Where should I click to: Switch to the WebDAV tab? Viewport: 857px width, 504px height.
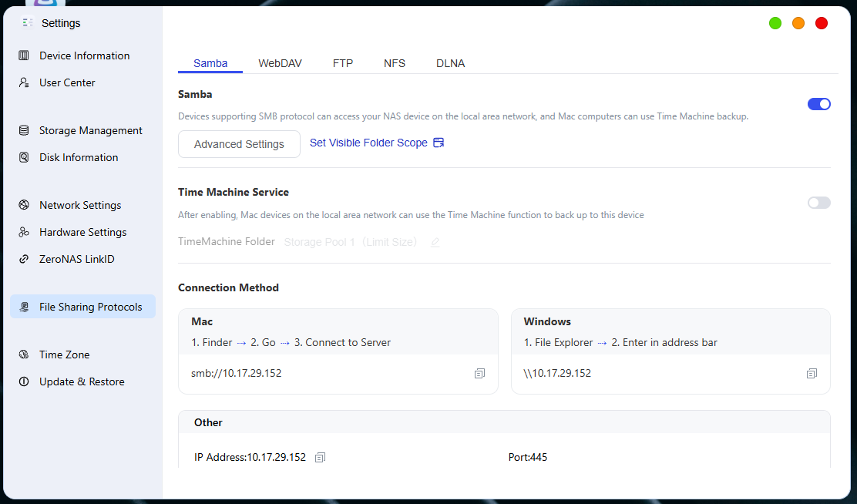pos(280,63)
